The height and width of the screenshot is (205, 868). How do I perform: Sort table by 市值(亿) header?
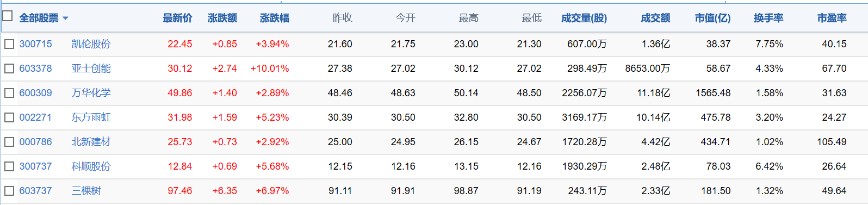(713, 18)
